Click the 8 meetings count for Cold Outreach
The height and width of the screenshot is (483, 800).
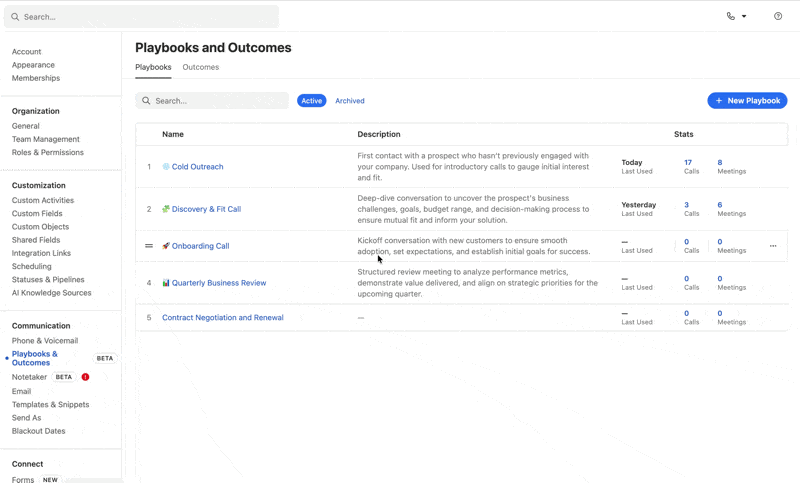coord(720,162)
